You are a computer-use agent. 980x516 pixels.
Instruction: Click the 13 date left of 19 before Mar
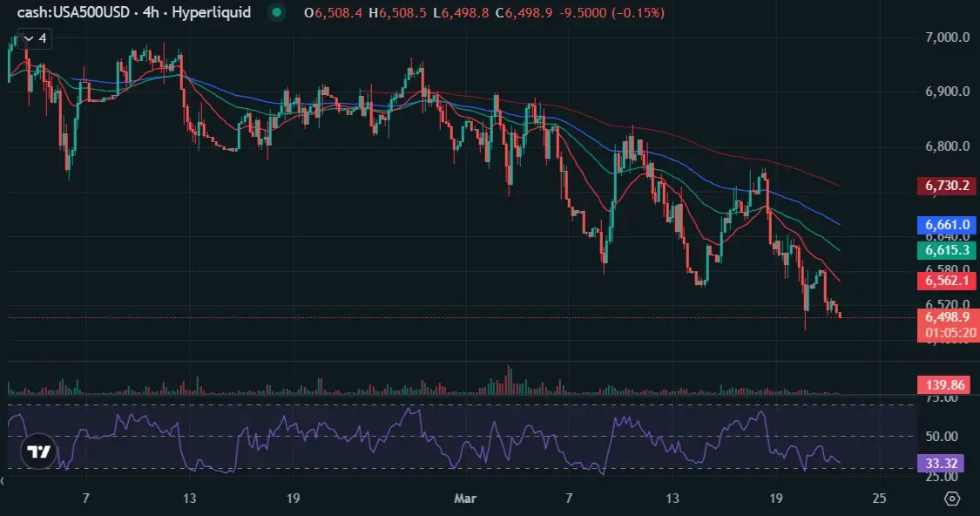[x=189, y=499]
